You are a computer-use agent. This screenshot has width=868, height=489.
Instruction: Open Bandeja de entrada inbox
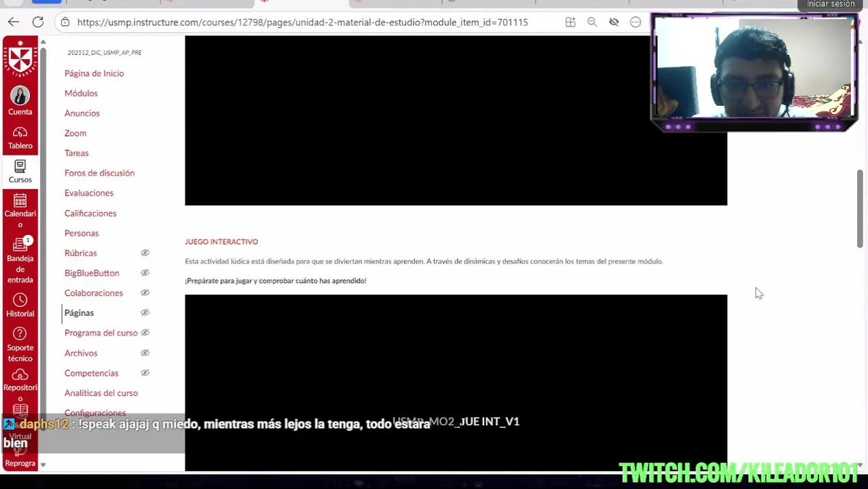(20, 261)
